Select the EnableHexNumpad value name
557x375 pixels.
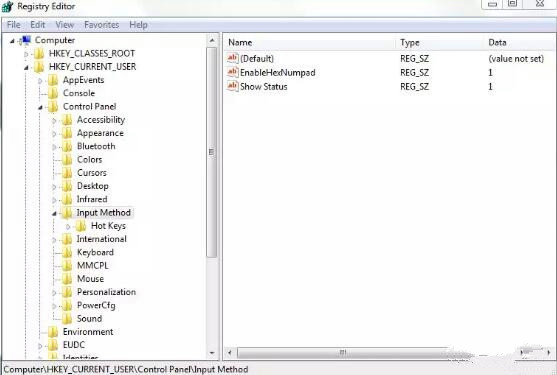[x=277, y=72]
